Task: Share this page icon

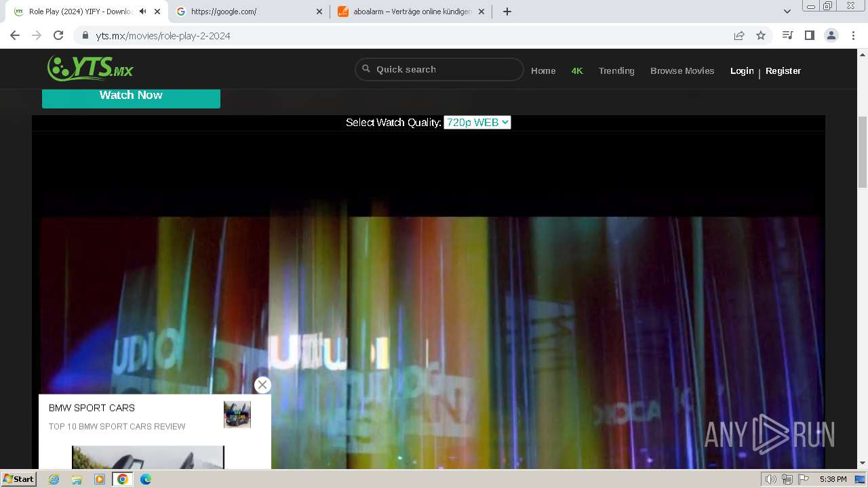Action: 739,35
